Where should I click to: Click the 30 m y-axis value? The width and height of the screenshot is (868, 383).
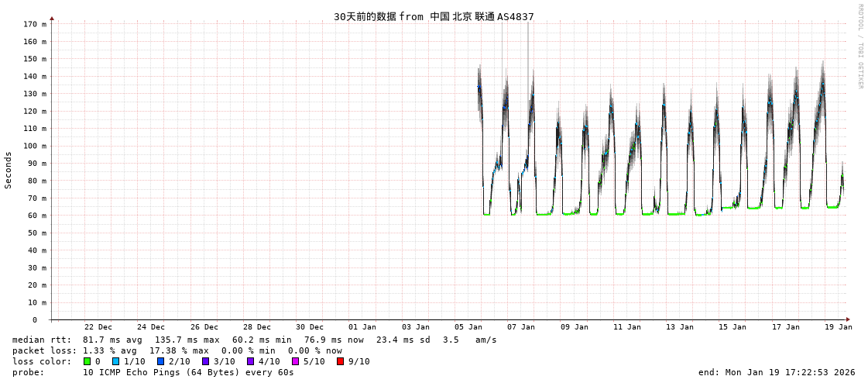[38, 267]
